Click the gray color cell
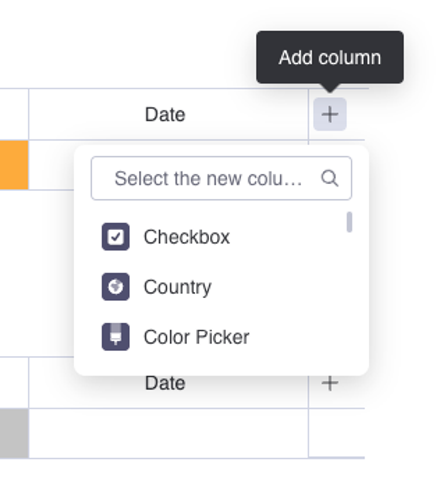The width and height of the screenshot is (448, 498). click(14, 433)
